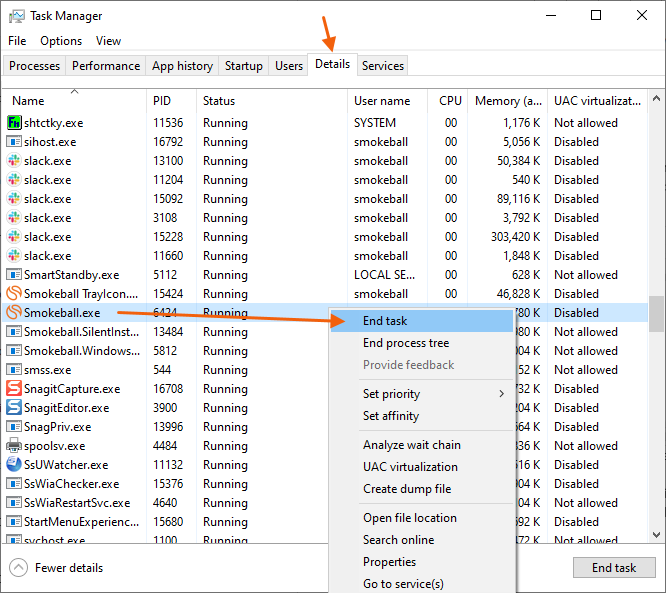Screen dimensions: 666x593
Task: Expand the Set priority submenu
Action: click(x=433, y=394)
